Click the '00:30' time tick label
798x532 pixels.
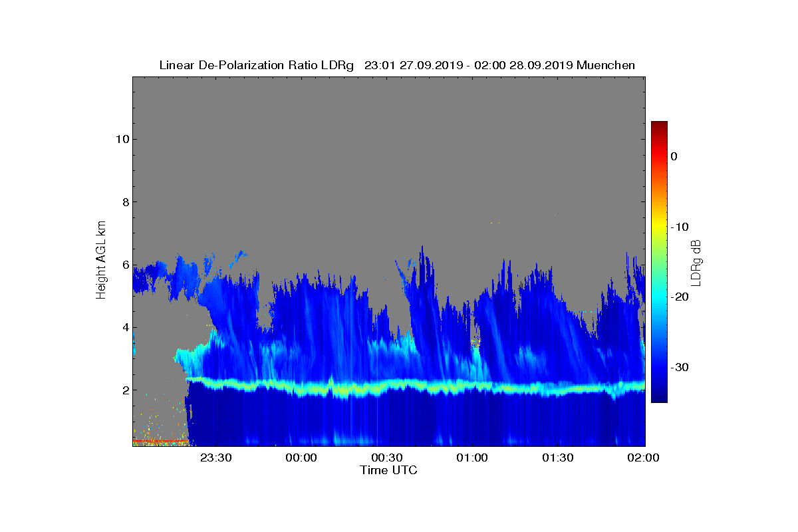(x=386, y=458)
